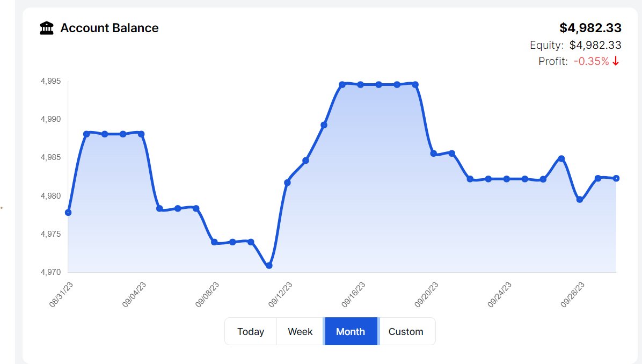Open the Custom date range option
This screenshot has width=642, height=364.
coord(406,331)
